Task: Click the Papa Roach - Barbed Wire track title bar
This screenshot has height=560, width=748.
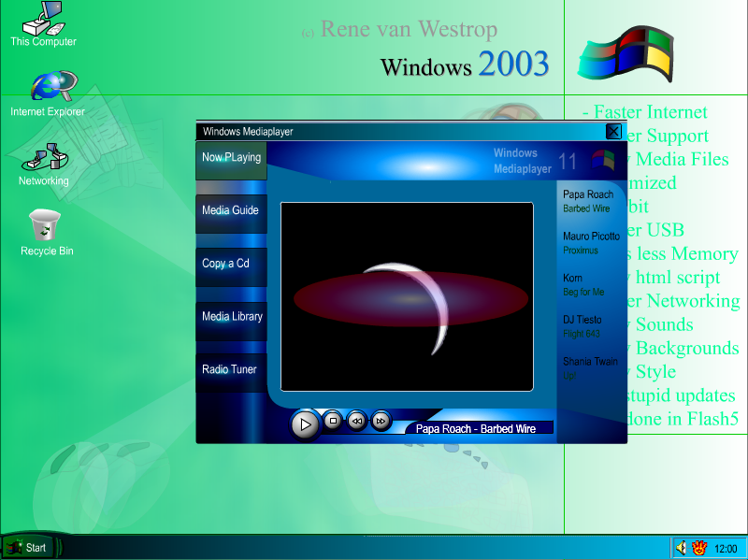Action: pos(479,428)
